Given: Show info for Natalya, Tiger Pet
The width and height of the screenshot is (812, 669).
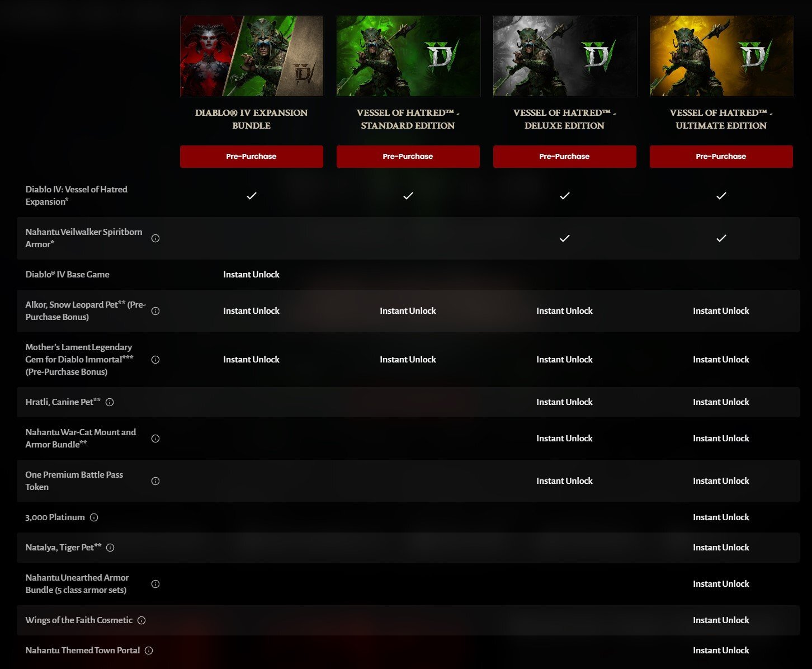Looking at the screenshot, I should [x=110, y=548].
